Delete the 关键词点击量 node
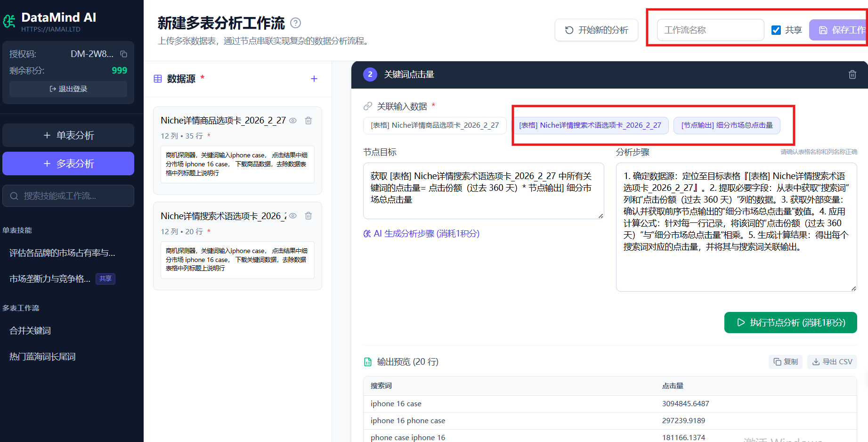 pos(852,74)
